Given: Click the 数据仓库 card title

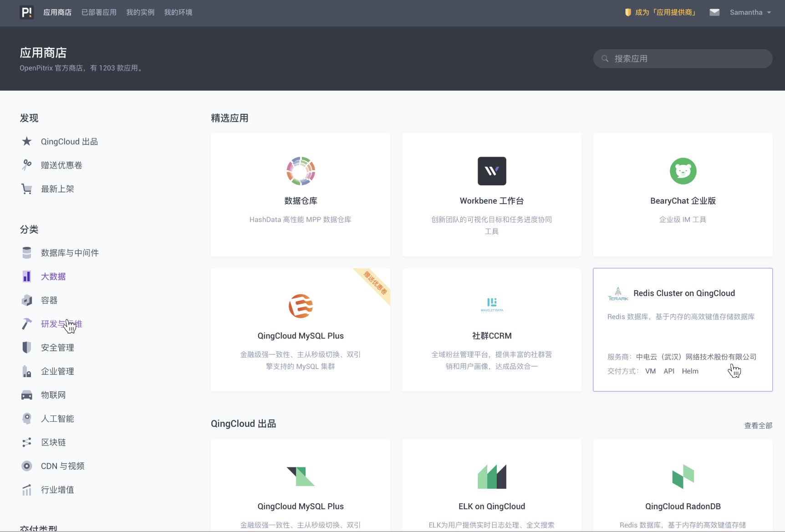Looking at the screenshot, I should click(x=301, y=201).
